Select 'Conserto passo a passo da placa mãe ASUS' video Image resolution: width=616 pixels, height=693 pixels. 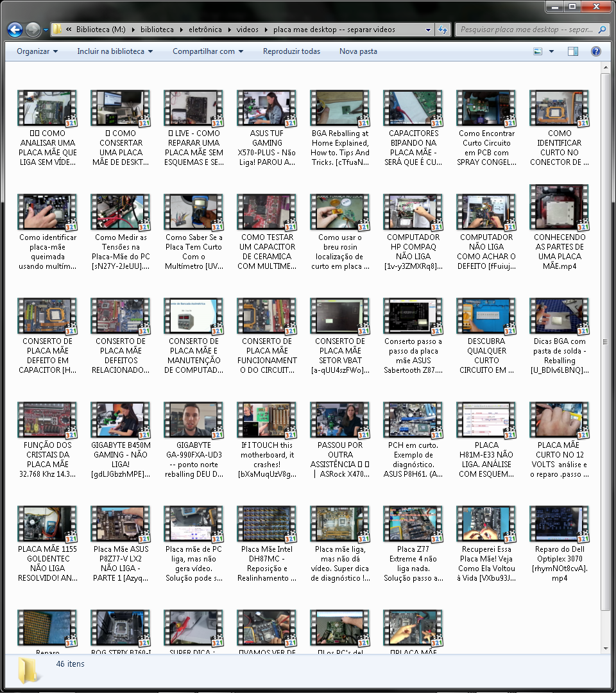[x=413, y=336]
